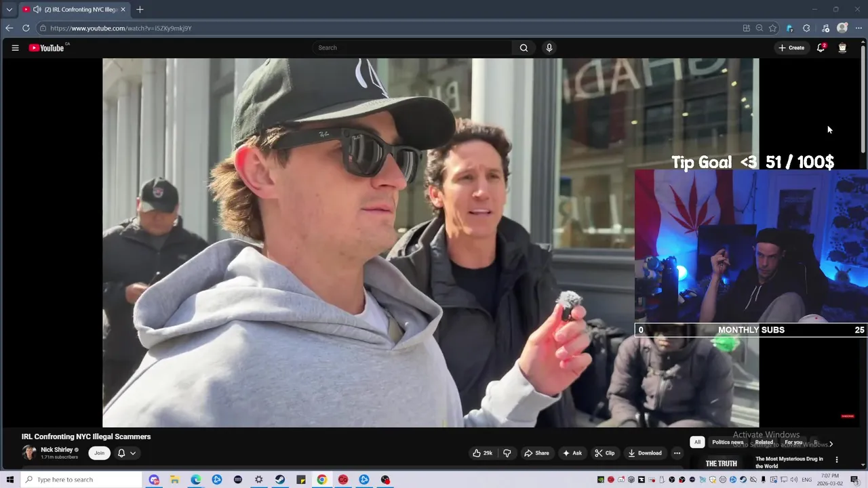Viewport: 868px width, 488px height.
Task: Click the video title IRL Confronting NYC Illegal Scammers
Action: pos(86,436)
